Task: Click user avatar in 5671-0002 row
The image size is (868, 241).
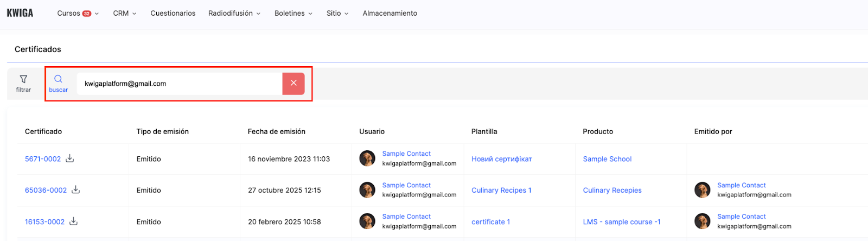Action: pyautogui.click(x=367, y=158)
